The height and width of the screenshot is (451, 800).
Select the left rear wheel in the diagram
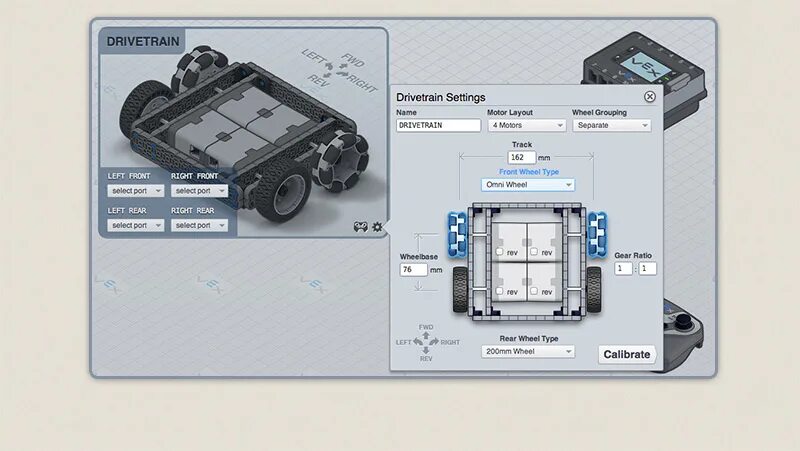point(460,289)
